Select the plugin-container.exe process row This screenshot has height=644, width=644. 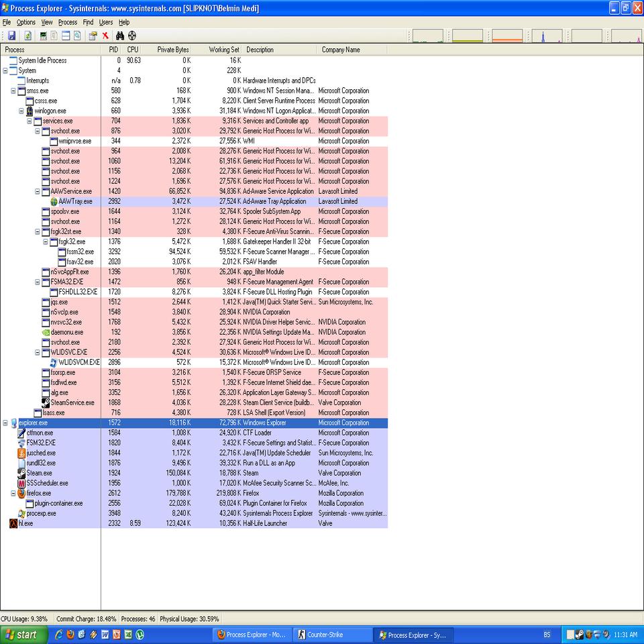(x=194, y=504)
